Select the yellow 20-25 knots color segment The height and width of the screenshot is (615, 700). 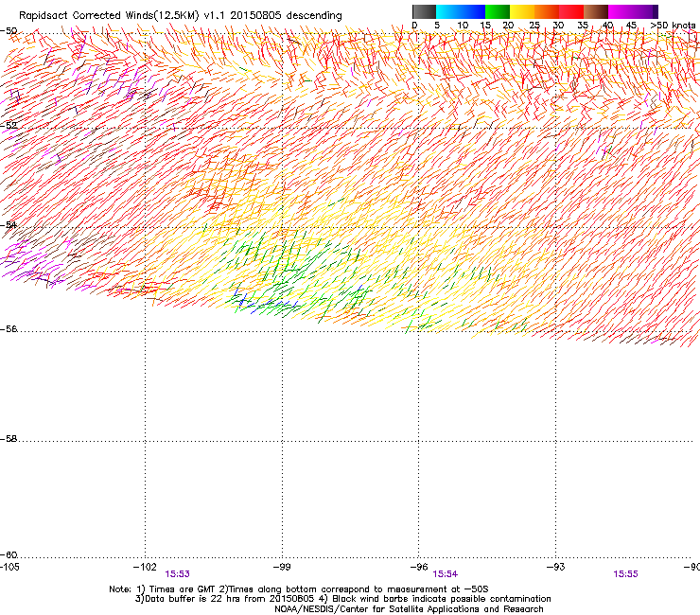click(x=522, y=11)
